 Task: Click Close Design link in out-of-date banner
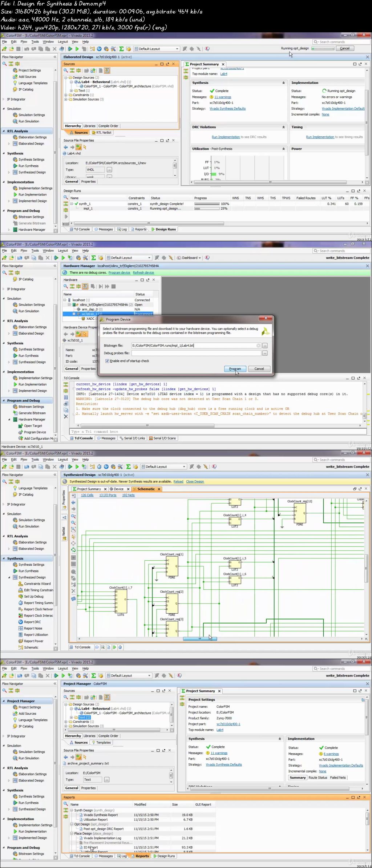pyautogui.click(x=195, y=481)
